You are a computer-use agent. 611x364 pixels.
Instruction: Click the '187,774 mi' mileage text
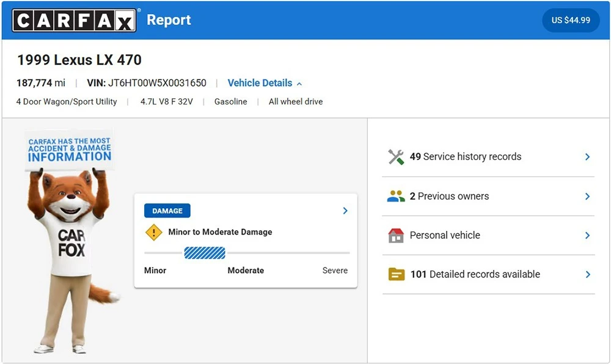pos(41,83)
